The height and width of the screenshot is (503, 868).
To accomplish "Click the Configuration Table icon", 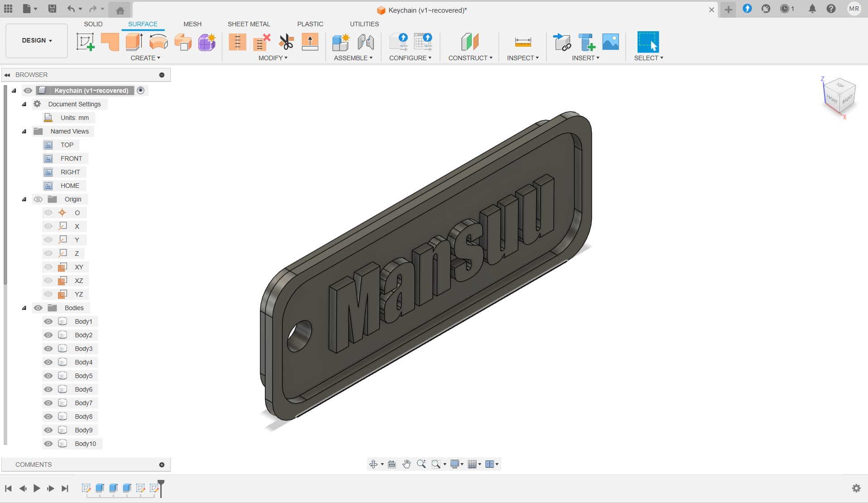I will [423, 42].
